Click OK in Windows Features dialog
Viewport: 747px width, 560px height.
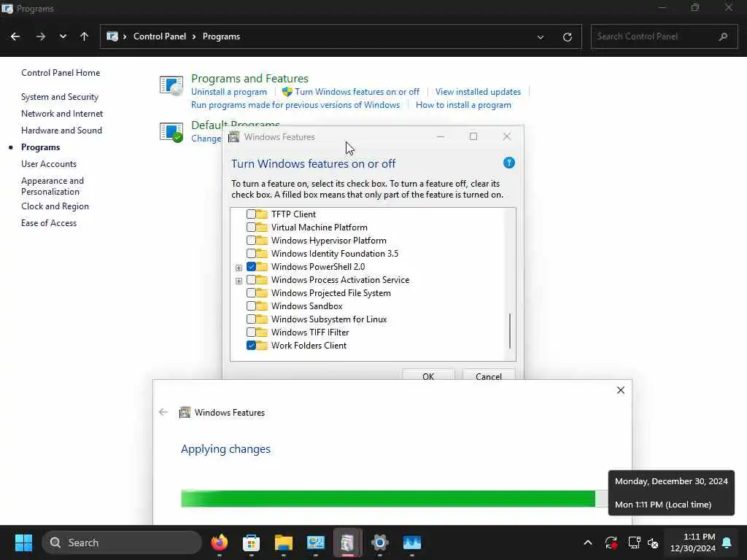428,375
